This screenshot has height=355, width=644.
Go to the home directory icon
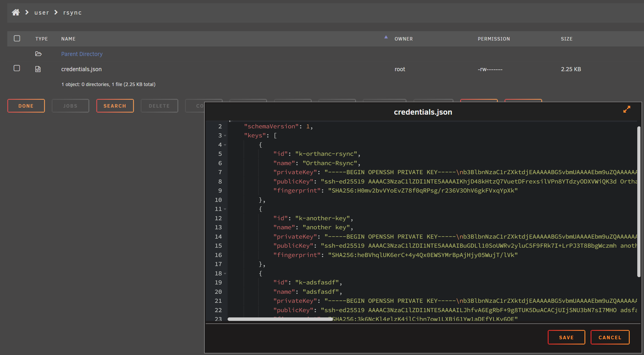[16, 12]
